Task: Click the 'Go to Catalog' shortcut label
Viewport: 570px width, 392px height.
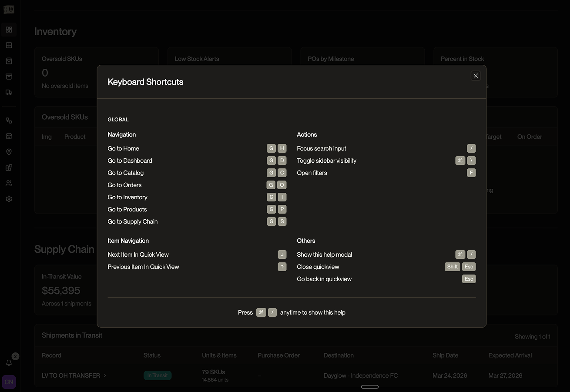Action: point(125,173)
